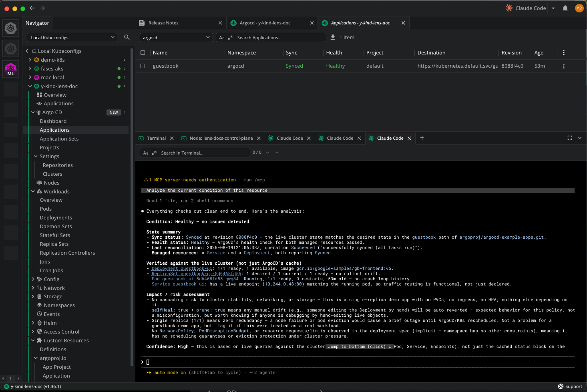
Task: Expand the demo-k8s cluster
Action: coord(30,60)
